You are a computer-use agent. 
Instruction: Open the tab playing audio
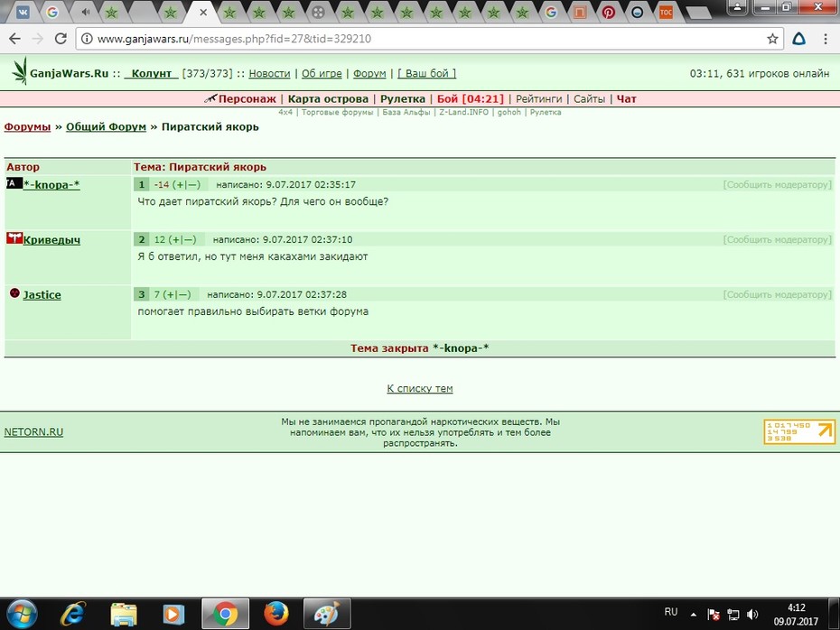click(86, 12)
